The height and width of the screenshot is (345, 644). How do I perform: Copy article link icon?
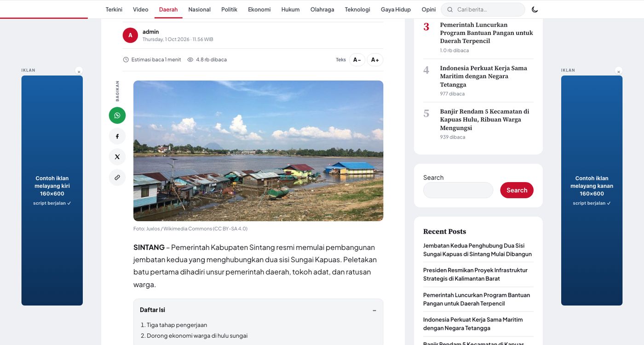tap(117, 178)
